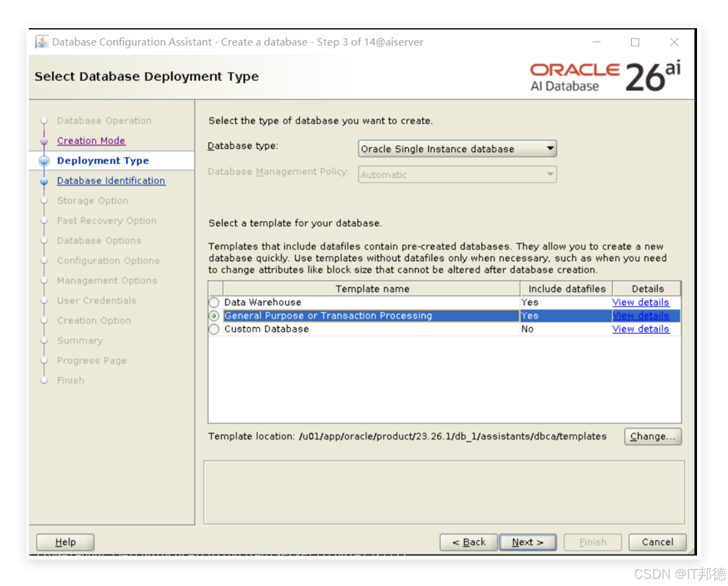This screenshot has height=586, width=728.
Task: Close the Database Configuration Assistant window
Action: point(674,42)
